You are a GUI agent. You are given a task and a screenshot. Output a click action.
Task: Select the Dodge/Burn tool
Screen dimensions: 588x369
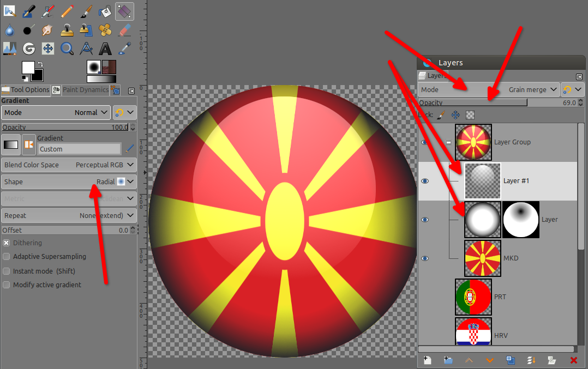click(28, 29)
